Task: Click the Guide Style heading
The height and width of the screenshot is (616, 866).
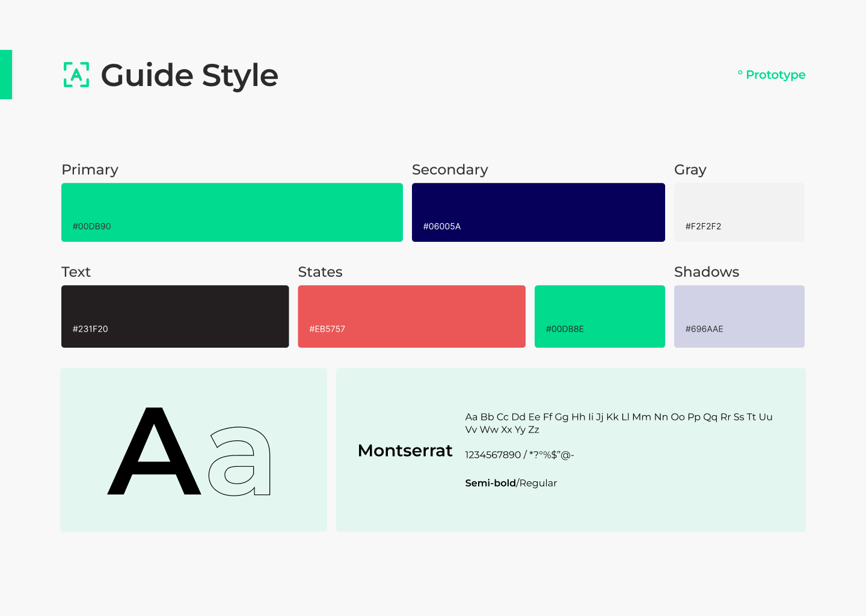Action: pyautogui.click(x=189, y=76)
